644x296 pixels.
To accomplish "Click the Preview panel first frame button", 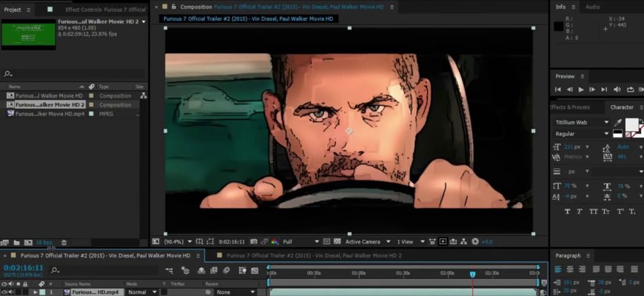I will tap(559, 90).
